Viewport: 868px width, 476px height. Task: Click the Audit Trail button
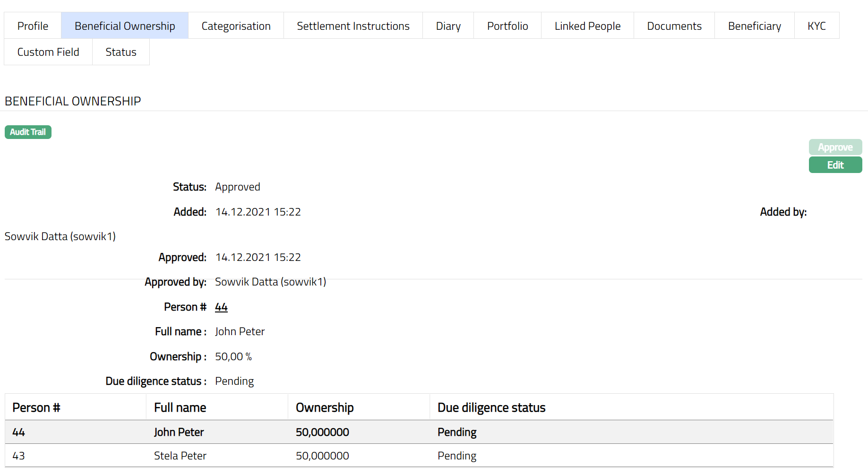(28, 132)
